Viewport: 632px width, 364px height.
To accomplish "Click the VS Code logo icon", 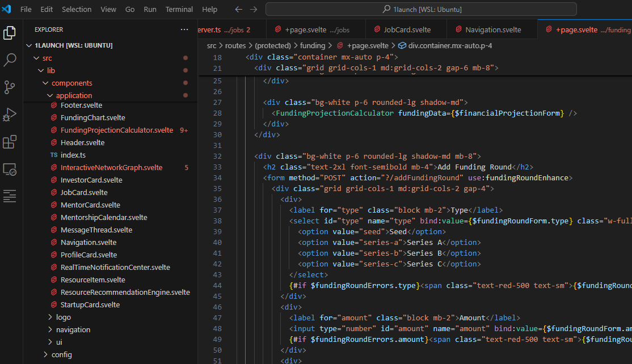I will (7, 9).
